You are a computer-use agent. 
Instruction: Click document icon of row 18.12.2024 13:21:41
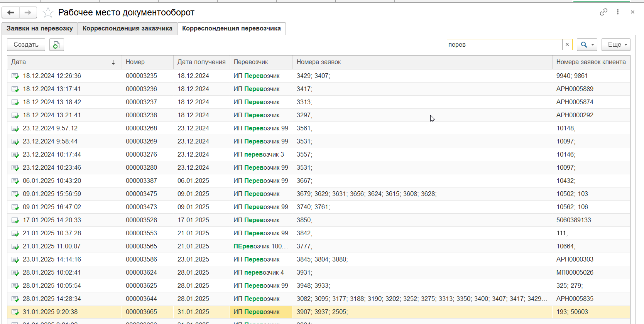point(15,115)
